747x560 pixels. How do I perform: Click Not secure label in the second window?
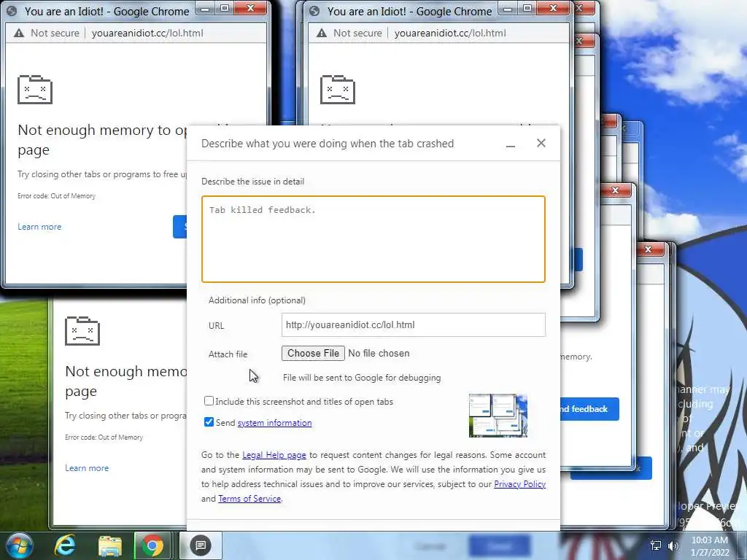(357, 33)
